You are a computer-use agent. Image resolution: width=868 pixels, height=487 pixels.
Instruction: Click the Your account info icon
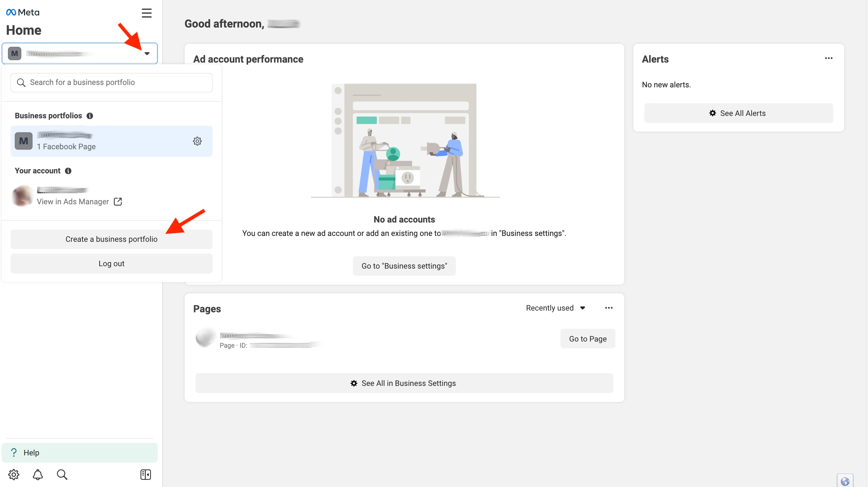pos(68,171)
